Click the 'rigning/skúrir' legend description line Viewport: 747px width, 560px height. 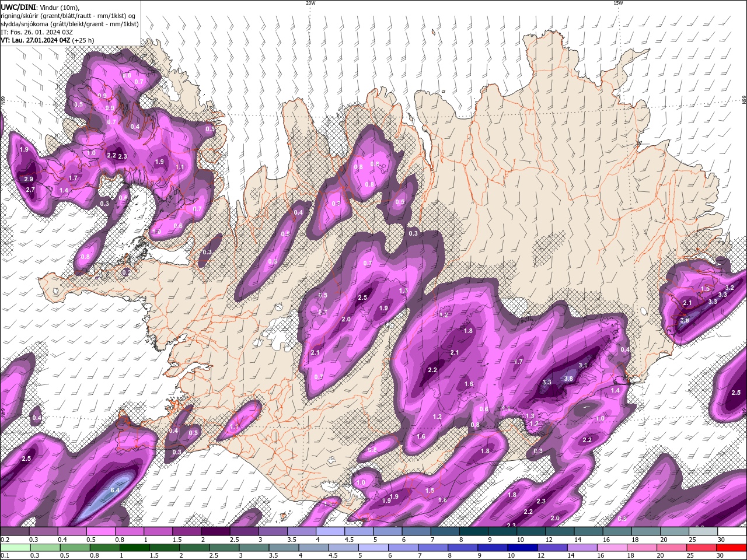68,16
